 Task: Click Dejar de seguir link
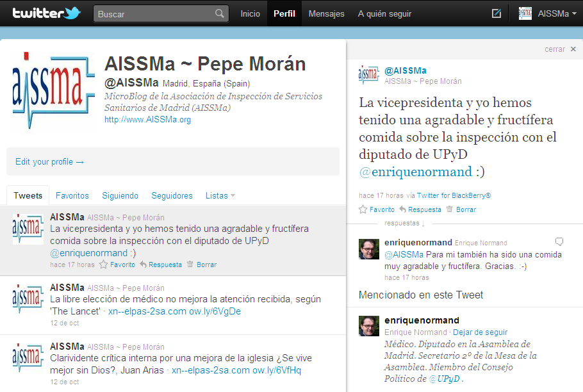(480, 332)
